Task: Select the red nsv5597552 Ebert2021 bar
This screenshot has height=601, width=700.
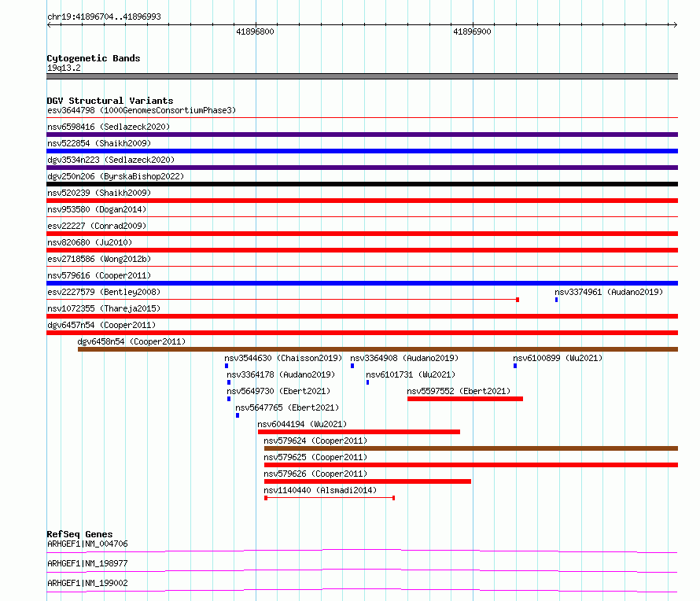Action: click(x=465, y=399)
